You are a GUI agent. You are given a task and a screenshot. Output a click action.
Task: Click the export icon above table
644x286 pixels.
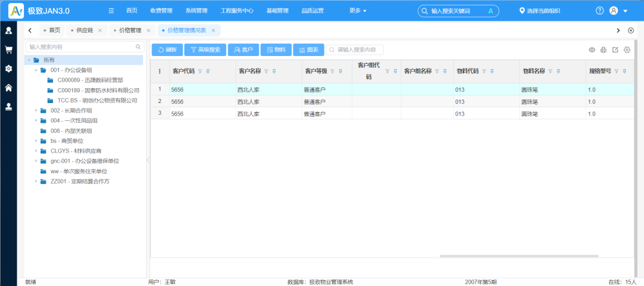click(x=615, y=50)
